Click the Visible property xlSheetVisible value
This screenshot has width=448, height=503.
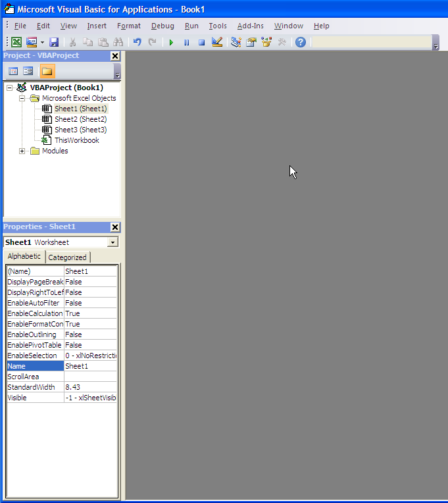(90, 398)
